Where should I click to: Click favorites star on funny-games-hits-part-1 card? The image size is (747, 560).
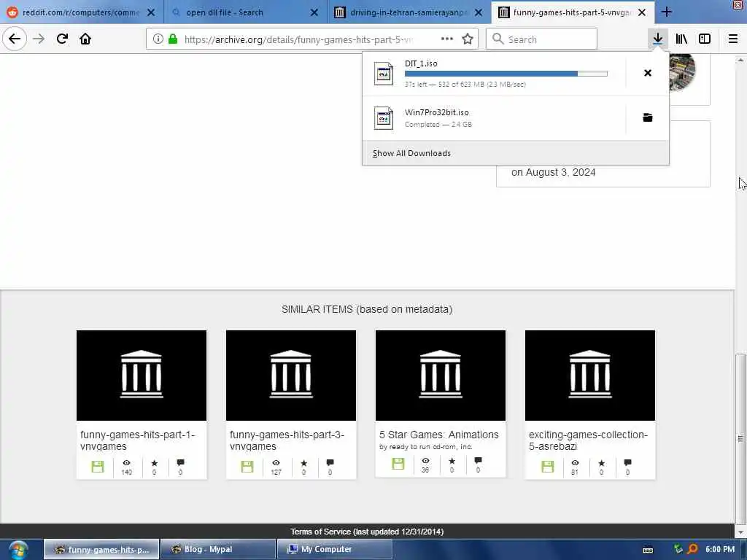point(155,463)
